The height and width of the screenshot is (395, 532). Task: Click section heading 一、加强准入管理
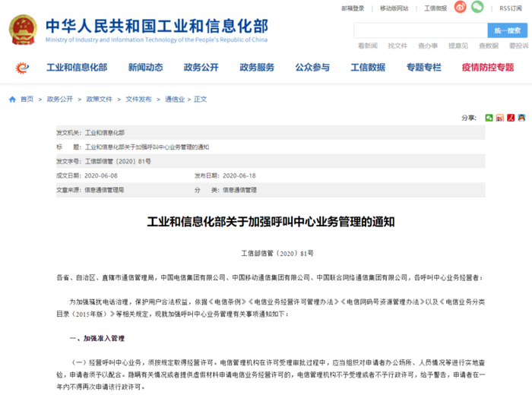pos(97,338)
